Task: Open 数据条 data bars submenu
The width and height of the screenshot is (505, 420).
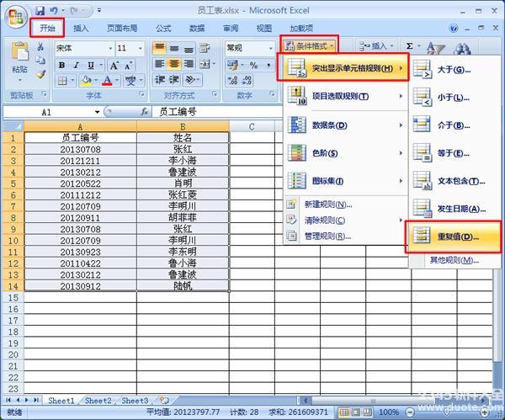Action: point(344,125)
